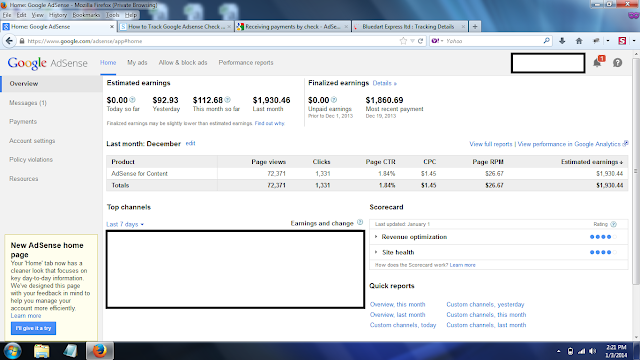The height and width of the screenshot is (360, 640).
Task: Open a new tab with the plus button
Action: pyautogui.click(x=475, y=27)
